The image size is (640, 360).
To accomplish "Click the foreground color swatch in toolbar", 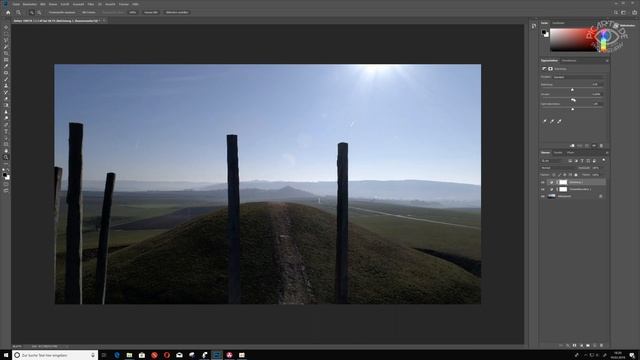I will [4, 175].
